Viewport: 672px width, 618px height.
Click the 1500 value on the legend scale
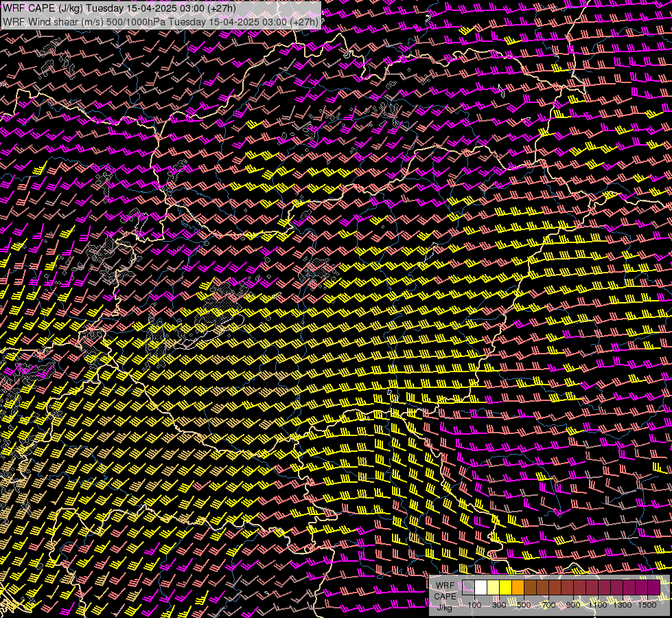(647, 605)
